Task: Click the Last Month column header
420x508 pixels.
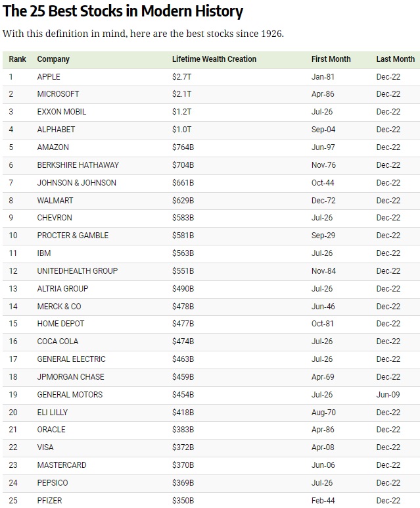Action: tap(395, 59)
